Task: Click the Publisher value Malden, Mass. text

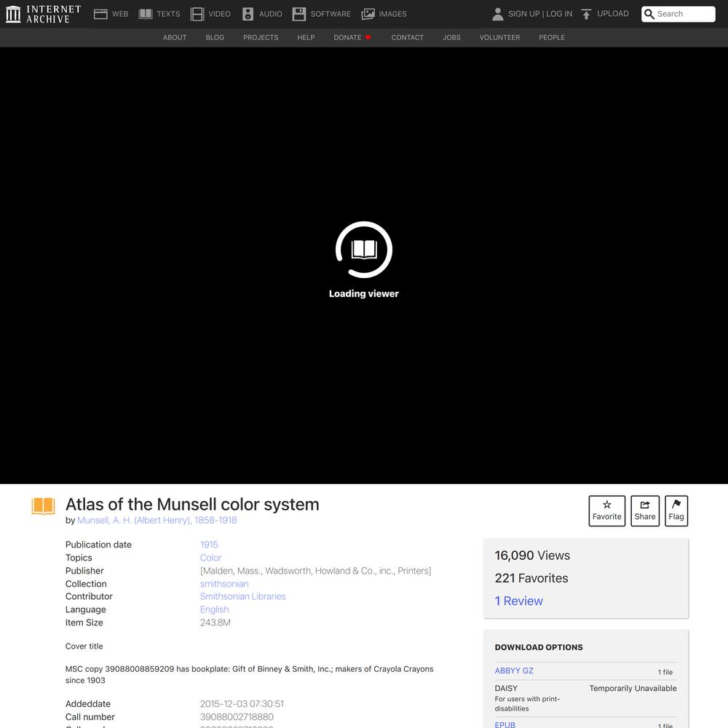Action: [x=316, y=571]
